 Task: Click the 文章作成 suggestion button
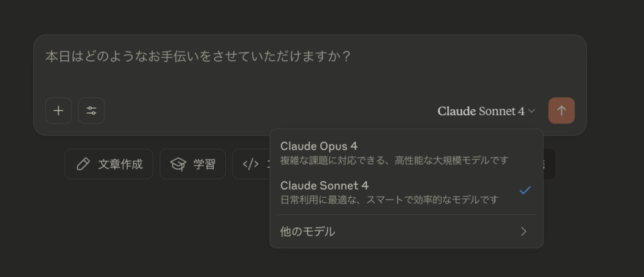pyautogui.click(x=109, y=164)
